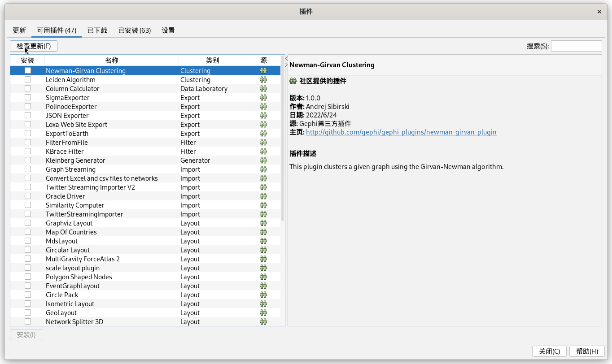This screenshot has height=364, width=612.
Task: Focus the 搜索(S) search field
Action: click(x=576, y=46)
